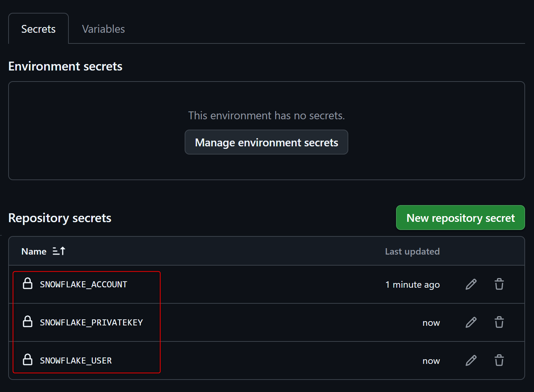Click Manage environment secrets button
The width and height of the screenshot is (534, 392).
click(266, 142)
